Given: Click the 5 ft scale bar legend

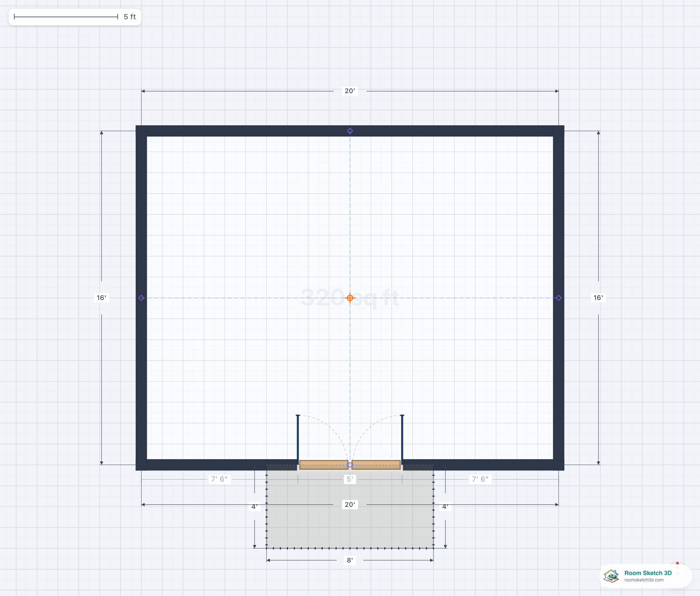Looking at the screenshot, I should [75, 17].
